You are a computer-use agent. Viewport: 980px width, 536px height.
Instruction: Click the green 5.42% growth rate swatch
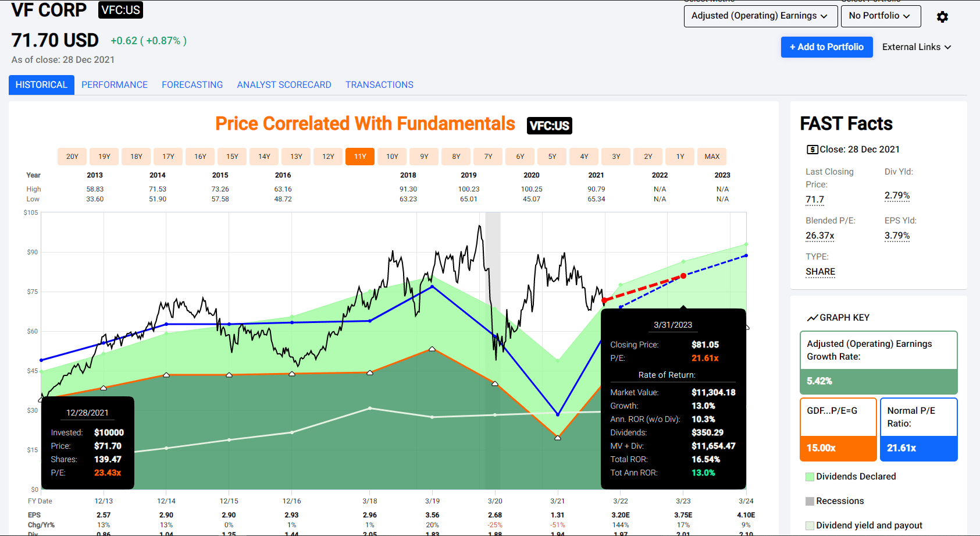pos(878,382)
